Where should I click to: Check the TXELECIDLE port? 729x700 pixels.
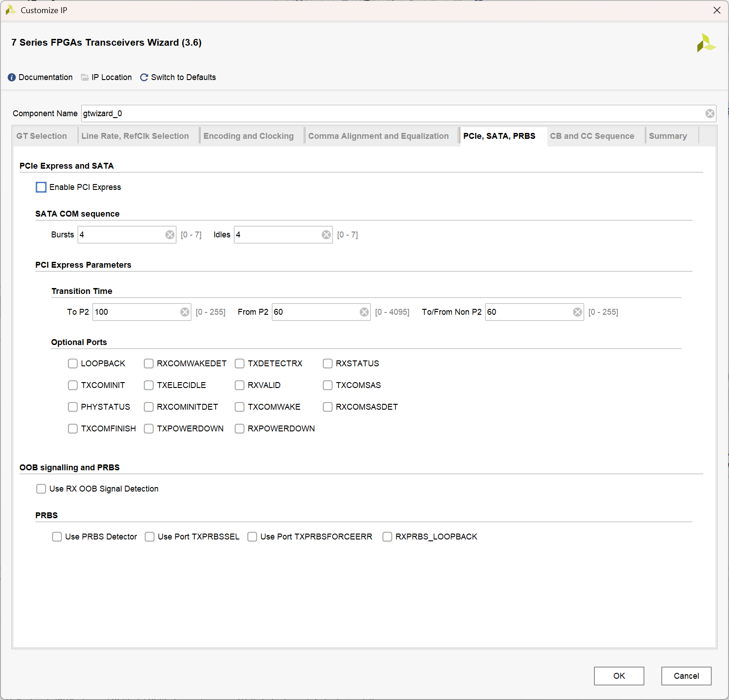pos(149,385)
